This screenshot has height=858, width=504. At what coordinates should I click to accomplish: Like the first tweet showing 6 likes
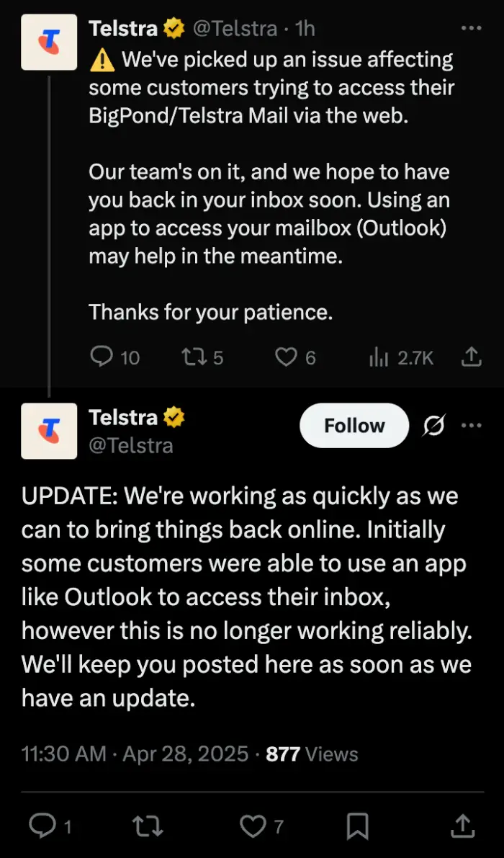[x=285, y=357]
